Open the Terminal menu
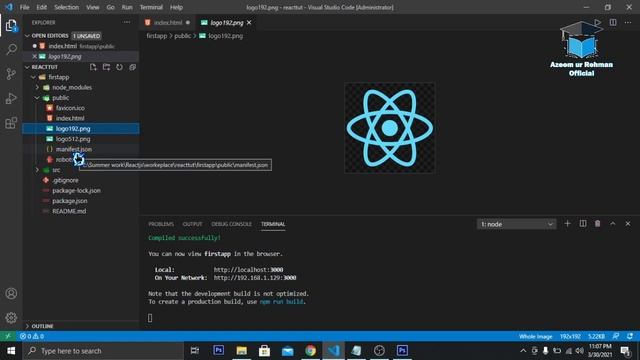This screenshot has width=640, height=360. pos(151,7)
